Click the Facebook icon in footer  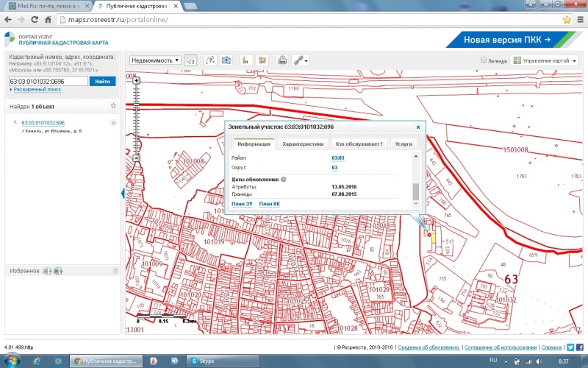580,347
